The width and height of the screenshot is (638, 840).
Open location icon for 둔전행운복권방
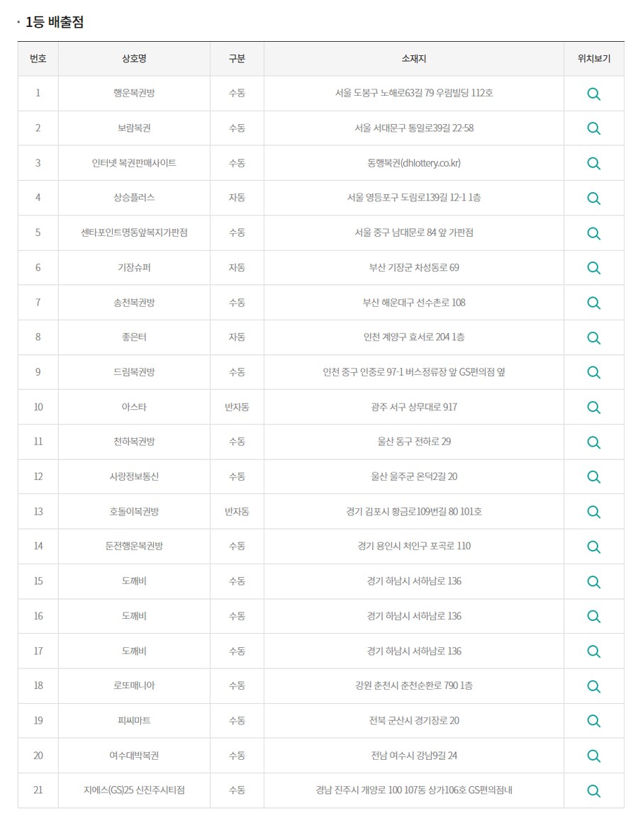tap(593, 547)
